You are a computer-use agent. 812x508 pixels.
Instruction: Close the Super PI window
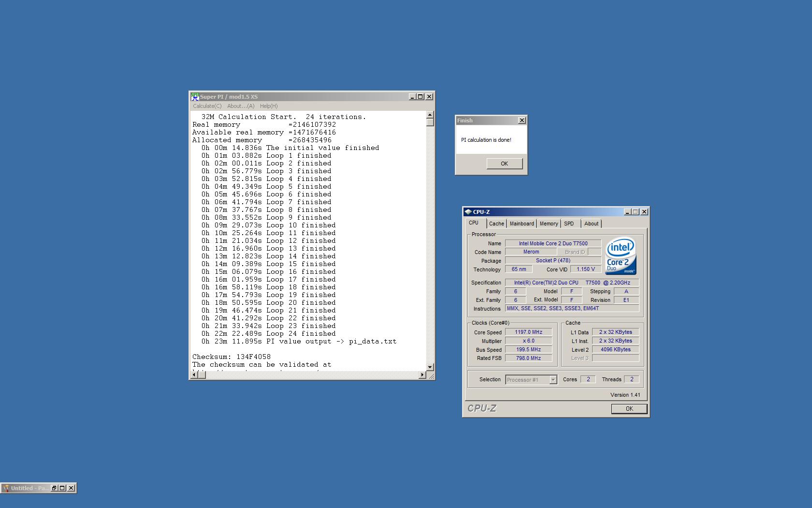[x=429, y=97]
